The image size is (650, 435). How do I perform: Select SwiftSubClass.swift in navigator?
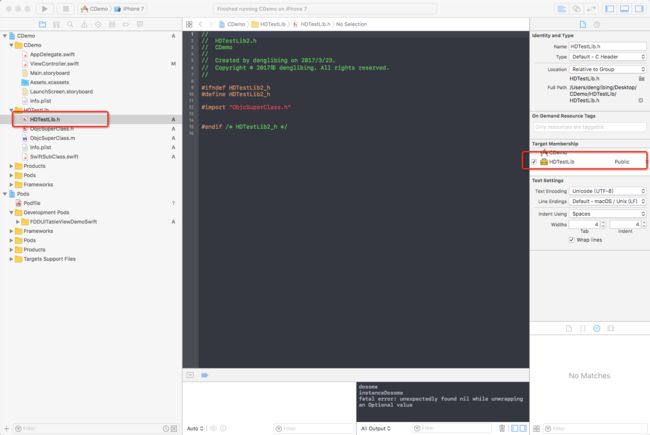54,157
